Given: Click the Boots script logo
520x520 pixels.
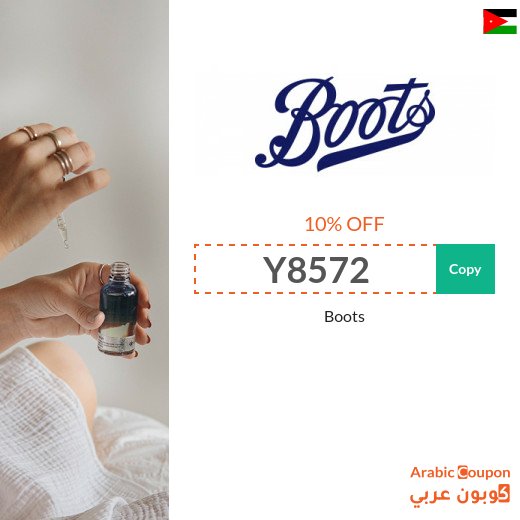Looking at the screenshot, I should coord(345,124).
